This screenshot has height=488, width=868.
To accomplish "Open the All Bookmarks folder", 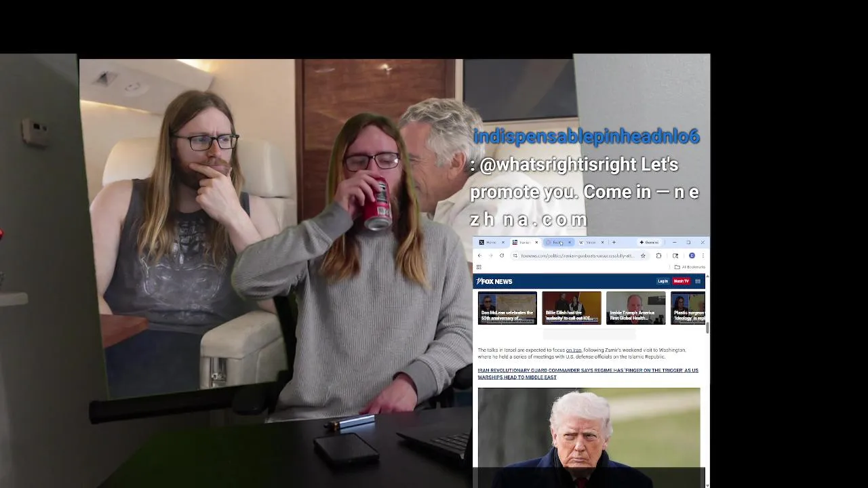I will click(x=689, y=267).
